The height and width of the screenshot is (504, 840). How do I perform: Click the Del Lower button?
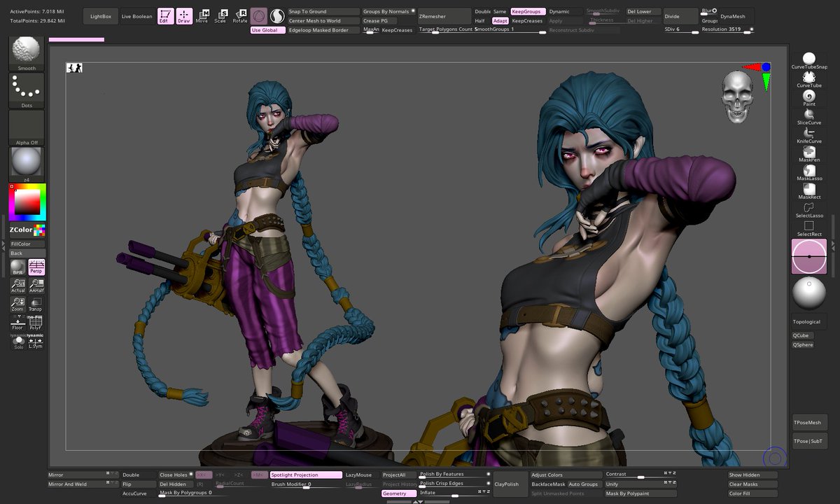(643, 12)
